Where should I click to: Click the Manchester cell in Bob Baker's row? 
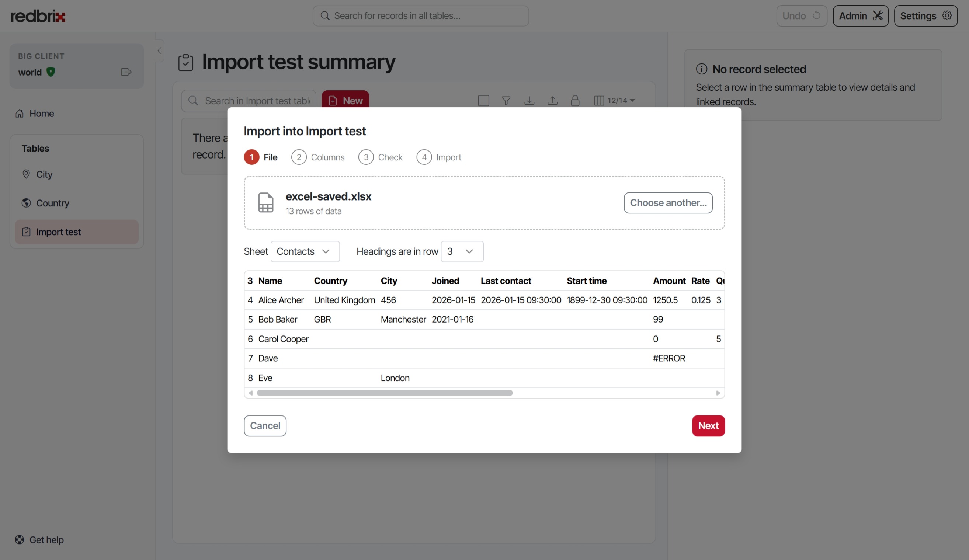(x=403, y=319)
